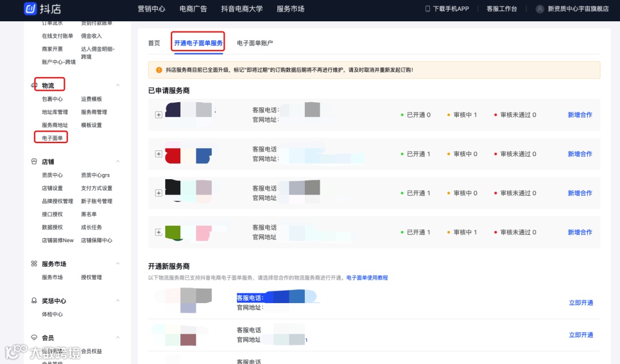Collapse the sidebar 服务市场 section chevron
This screenshot has width=620, height=364.
[x=118, y=264]
